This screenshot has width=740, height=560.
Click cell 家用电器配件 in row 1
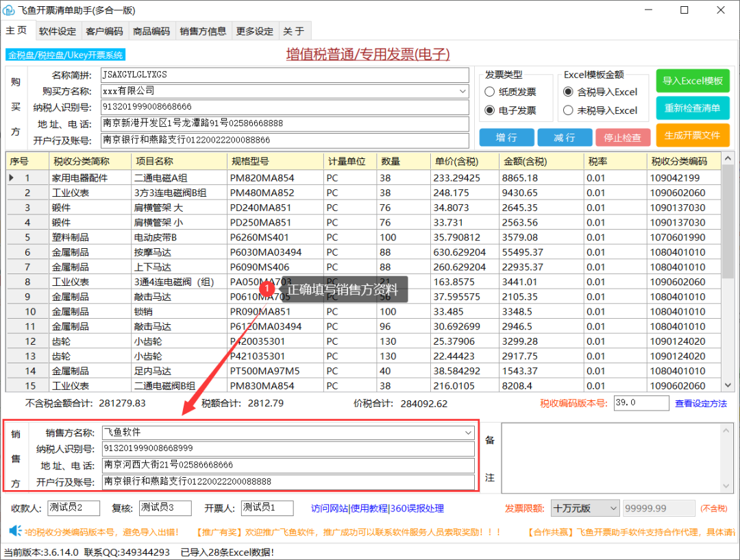[90, 178]
